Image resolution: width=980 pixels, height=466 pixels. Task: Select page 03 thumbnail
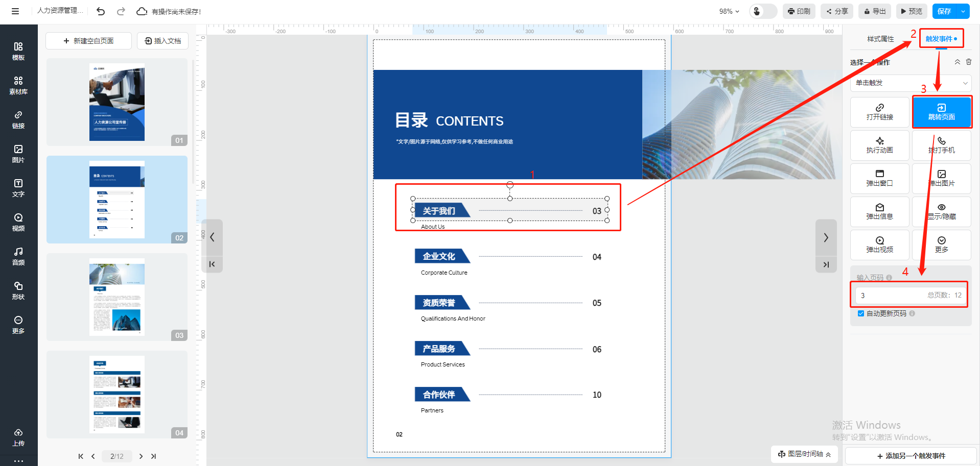[117, 297]
